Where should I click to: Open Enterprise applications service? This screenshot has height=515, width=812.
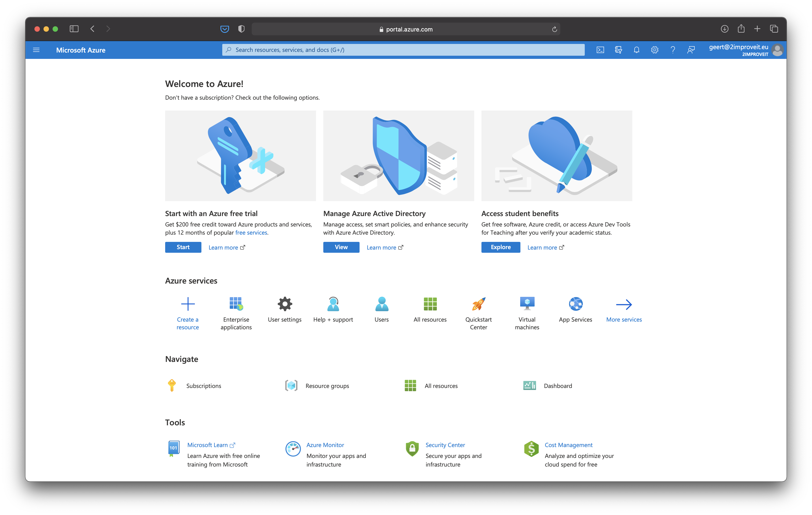(x=236, y=304)
